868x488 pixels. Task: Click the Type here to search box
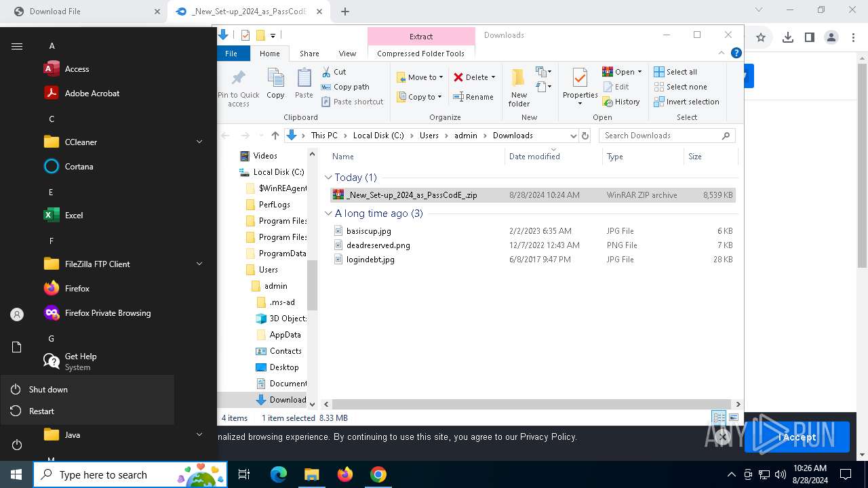131,474
